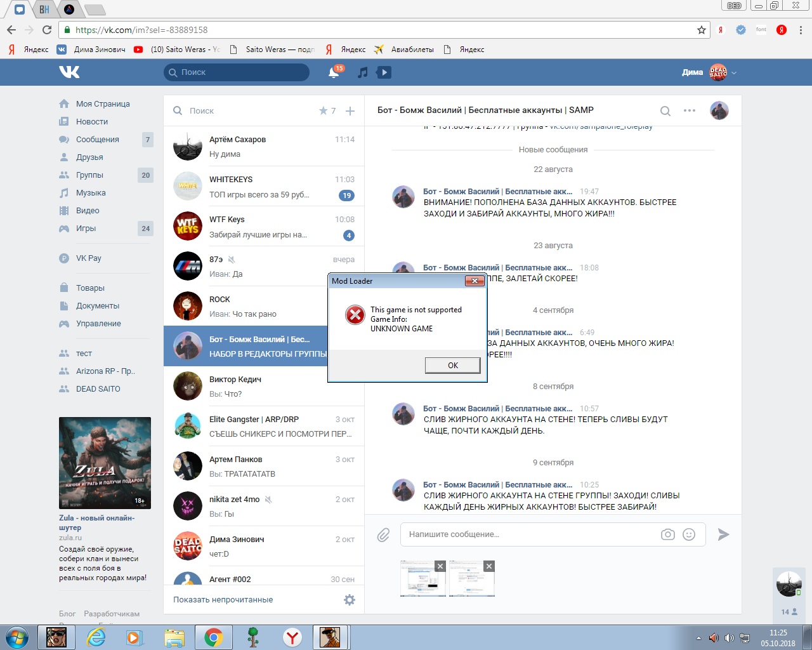Remove first attached screenshot
This screenshot has height=650, width=812.
[x=440, y=566]
